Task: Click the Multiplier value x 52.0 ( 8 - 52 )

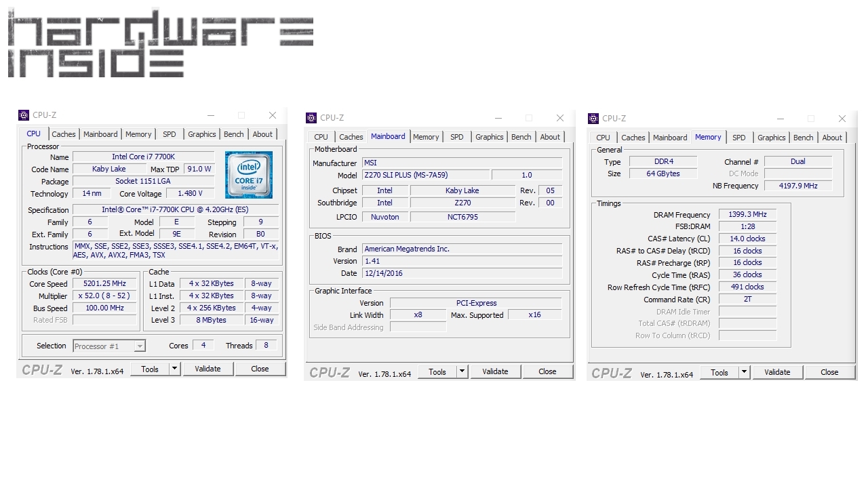Action: 104,296
